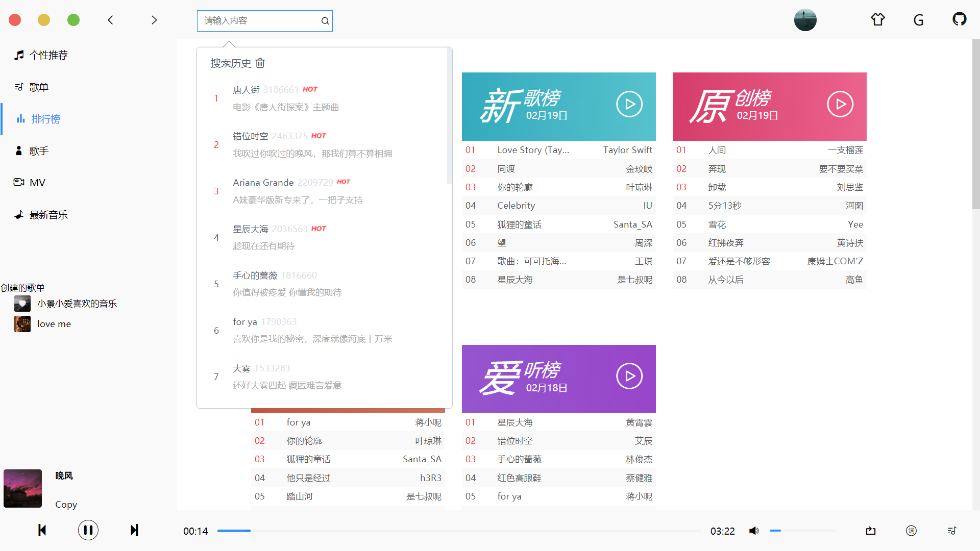Open the user avatar profile
Viewport: 980px width, 551px height.
coord(805,20)
